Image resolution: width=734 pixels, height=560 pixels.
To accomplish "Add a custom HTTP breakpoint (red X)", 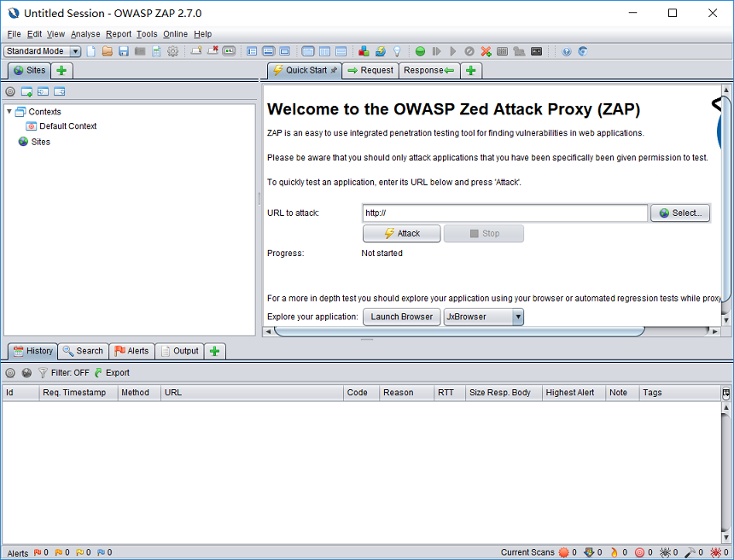I will pos(486,51).
